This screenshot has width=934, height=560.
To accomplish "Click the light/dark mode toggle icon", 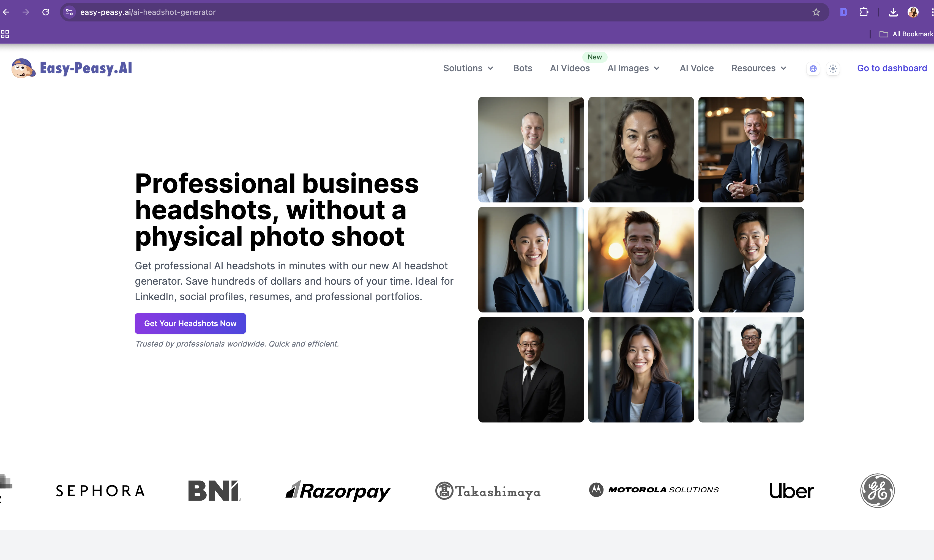I will point(833,68).
